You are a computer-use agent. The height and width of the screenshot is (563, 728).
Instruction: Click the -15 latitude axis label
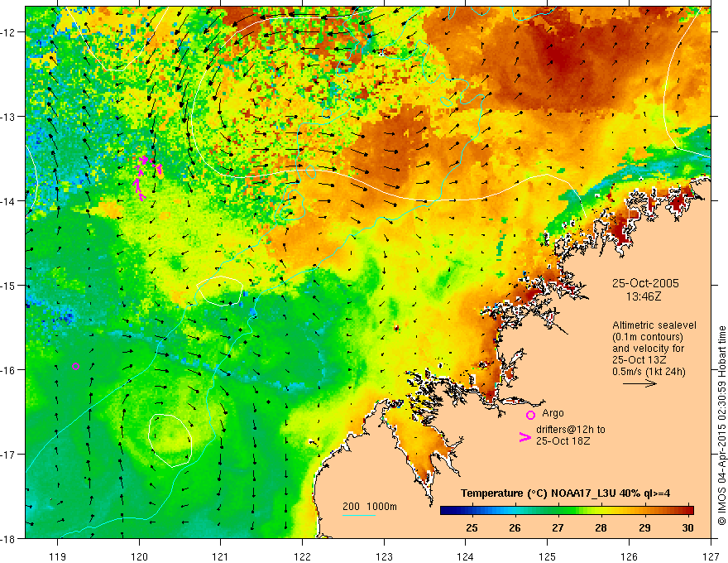point(7,285)
